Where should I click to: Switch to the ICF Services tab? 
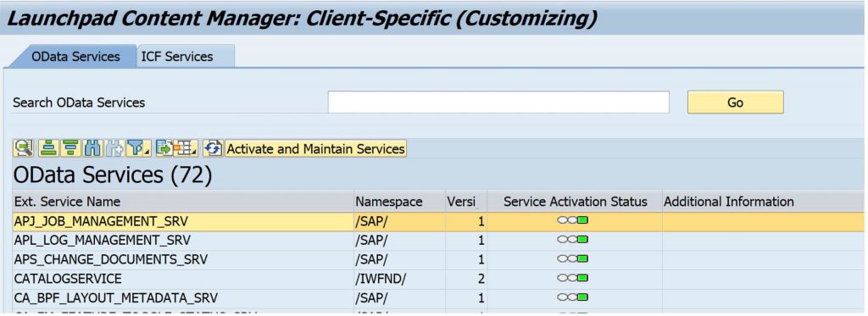[177, 57]
